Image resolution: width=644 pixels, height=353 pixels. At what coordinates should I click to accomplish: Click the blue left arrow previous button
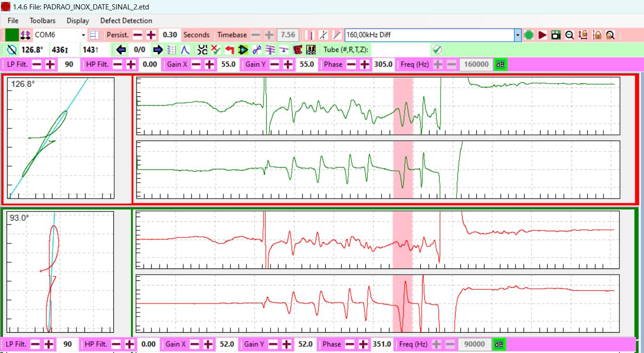(121, 50)
